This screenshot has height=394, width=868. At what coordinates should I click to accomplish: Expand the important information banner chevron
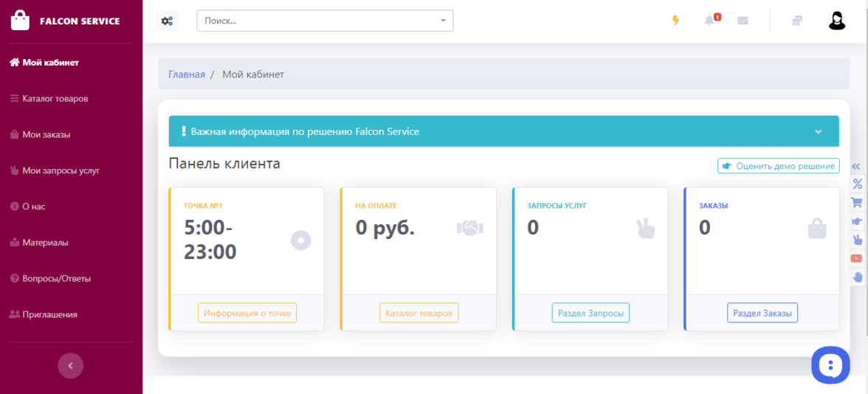(x=818, y=132)
